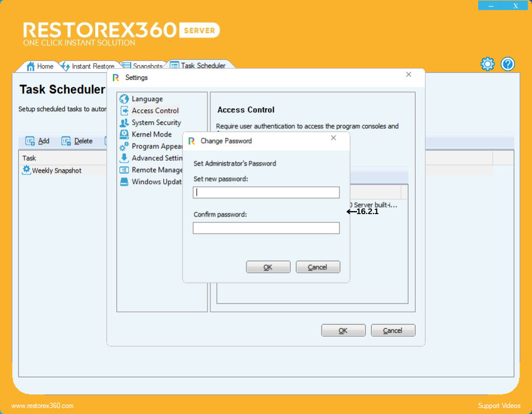532x414 pixels.
Task: Close the RestoreX360 main window
Action: 515,6
